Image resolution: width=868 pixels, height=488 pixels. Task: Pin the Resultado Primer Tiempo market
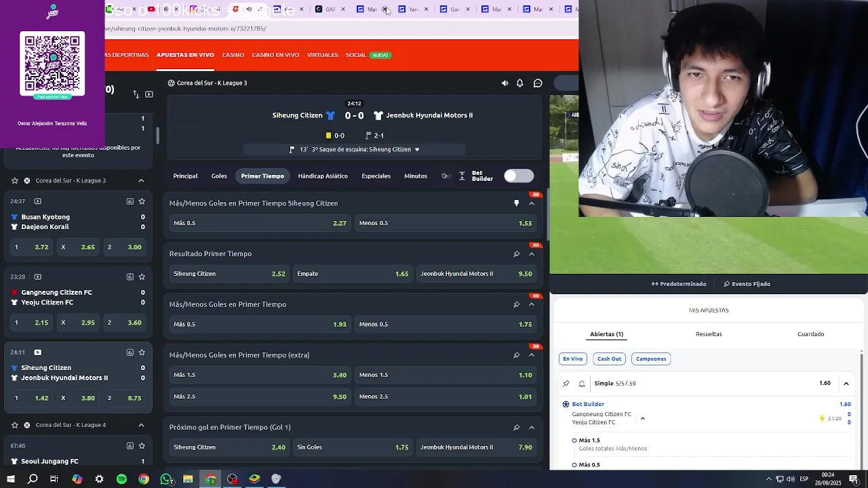pyautogui.click(x=516, y=254)
